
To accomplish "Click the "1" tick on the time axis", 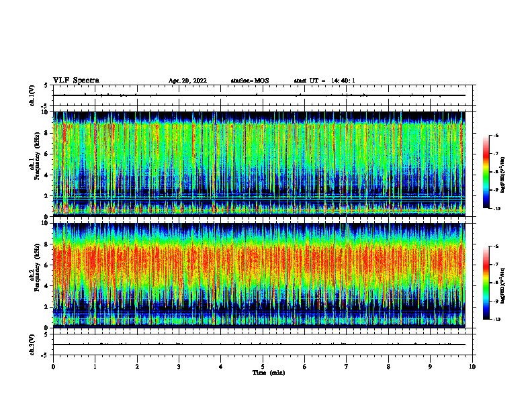I will pos(95,367).
